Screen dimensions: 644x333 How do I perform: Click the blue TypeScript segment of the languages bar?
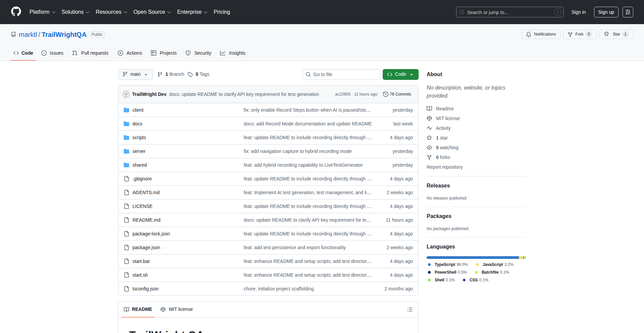tap(472, 258)
